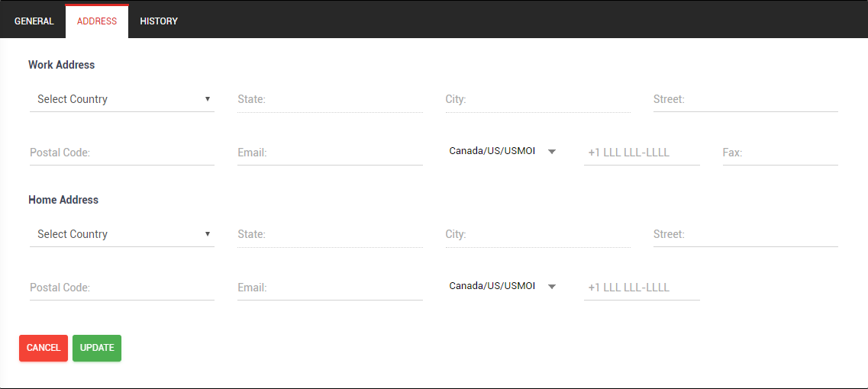Select the Address tab

click(x=97, y=21)
